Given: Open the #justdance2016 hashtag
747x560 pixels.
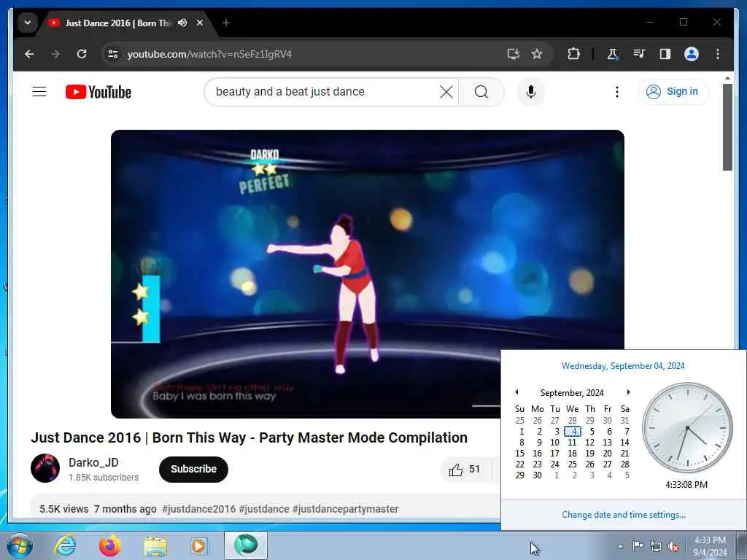Looking at the screenshot, I should 198,509.
